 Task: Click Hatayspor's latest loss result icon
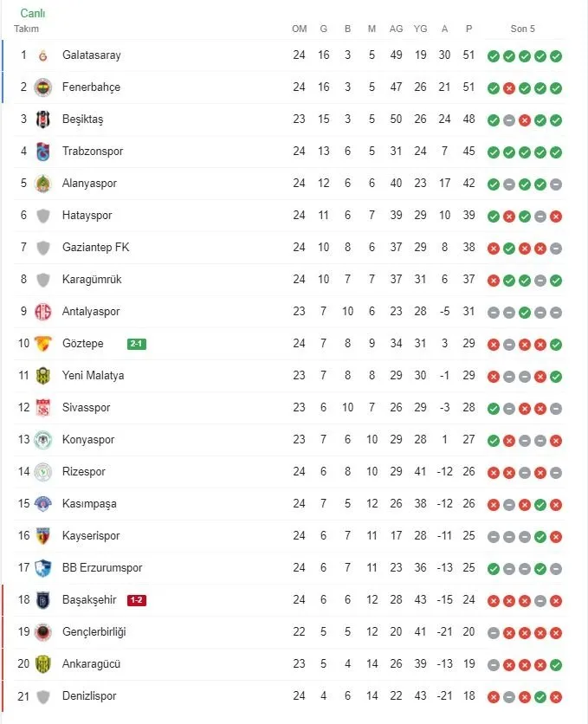tap(556, 217)
